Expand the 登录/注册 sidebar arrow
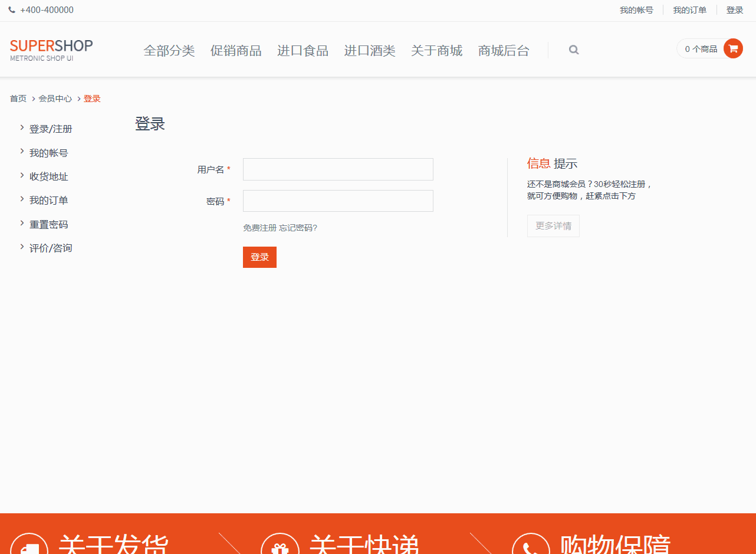This screenshot has height=554, width=756. pyautogui.click(x=22, y=127)
